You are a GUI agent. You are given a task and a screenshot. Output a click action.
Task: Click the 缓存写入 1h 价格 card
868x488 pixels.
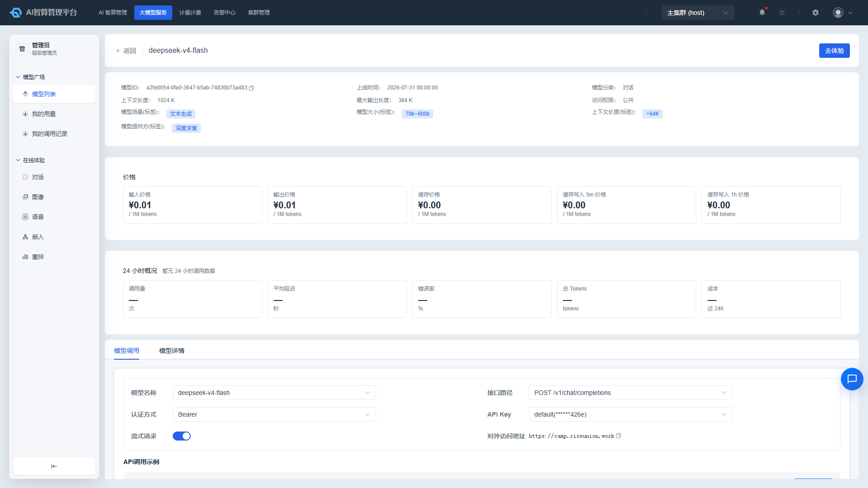click(771, 205)
